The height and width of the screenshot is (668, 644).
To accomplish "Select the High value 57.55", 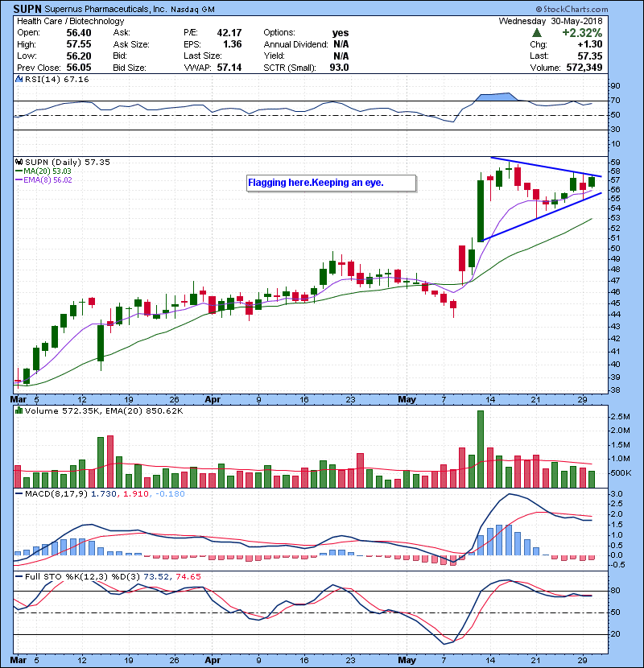I will pos(79,44).
